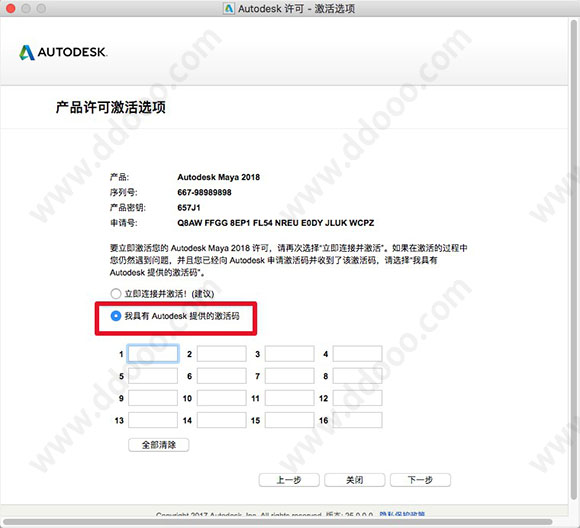Click activation code field 14

[x=221, y=420]
